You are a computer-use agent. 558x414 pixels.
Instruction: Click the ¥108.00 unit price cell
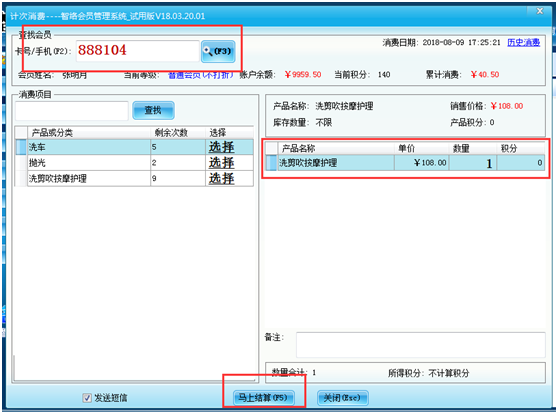(x=421, y=163)
